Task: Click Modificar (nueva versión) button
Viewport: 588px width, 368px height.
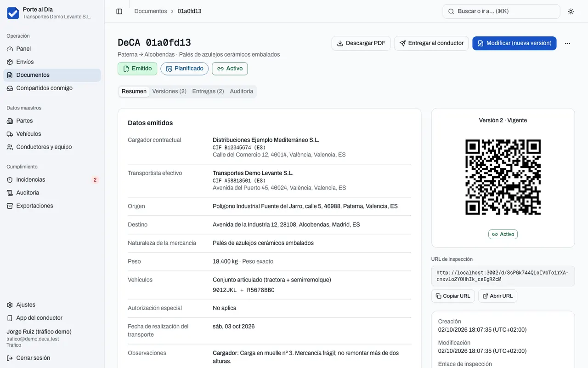Action: point(514,43)
